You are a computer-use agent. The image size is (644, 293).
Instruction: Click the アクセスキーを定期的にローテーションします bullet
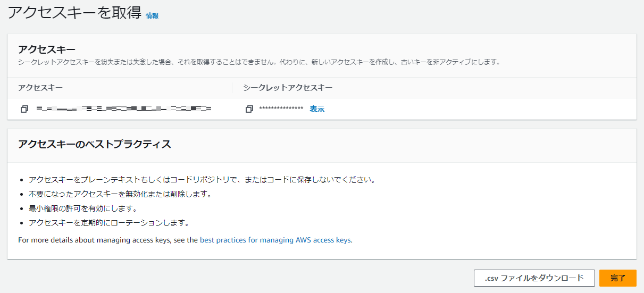tap(109, 223)
